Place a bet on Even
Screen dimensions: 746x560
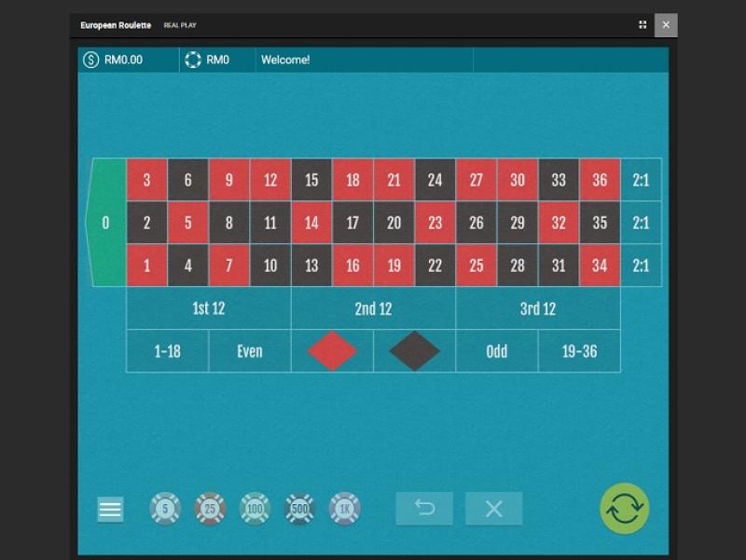tap(249, 351)
